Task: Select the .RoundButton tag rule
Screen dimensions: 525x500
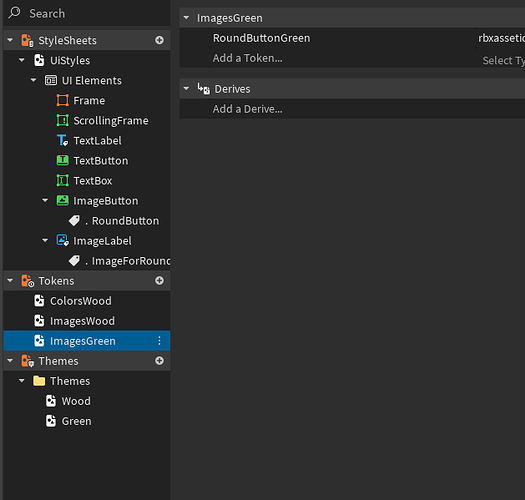Action: click(114, 221)
